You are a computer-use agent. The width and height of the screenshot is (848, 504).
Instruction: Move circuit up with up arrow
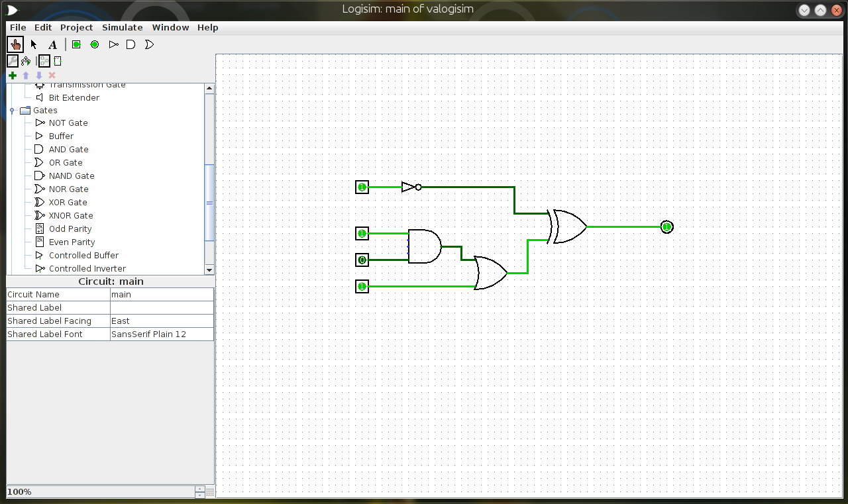(x=26, y=76)
